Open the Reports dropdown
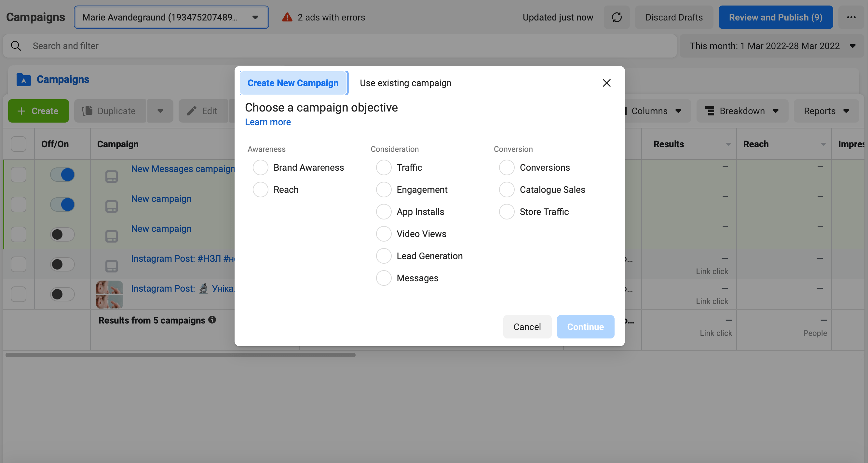This screenshot has width=868, height=463. coord(826,111)
